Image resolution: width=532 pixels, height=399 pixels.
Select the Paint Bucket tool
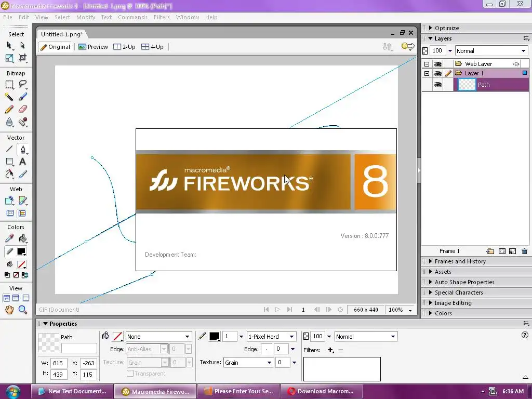pyautogui.click(x=22, y=238)
